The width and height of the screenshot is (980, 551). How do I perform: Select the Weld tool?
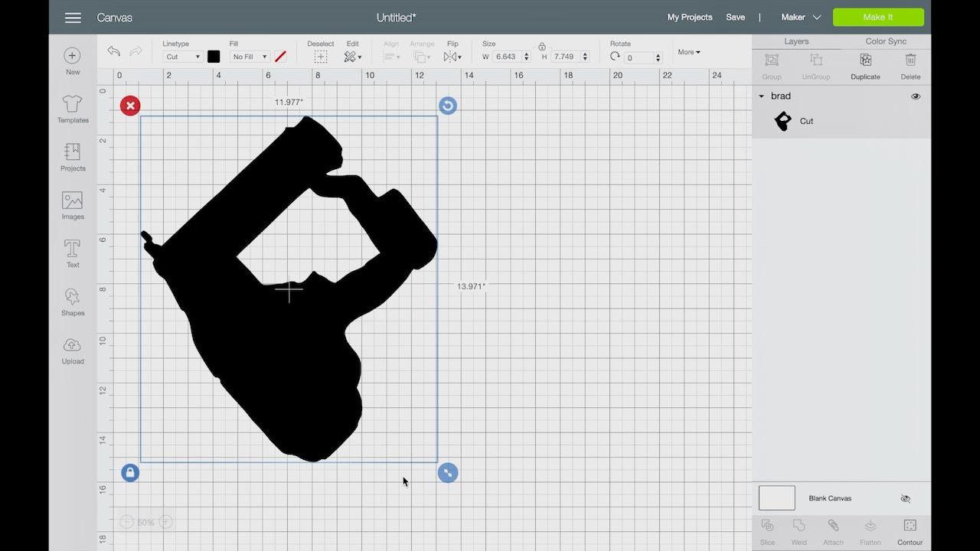(799, 530)
